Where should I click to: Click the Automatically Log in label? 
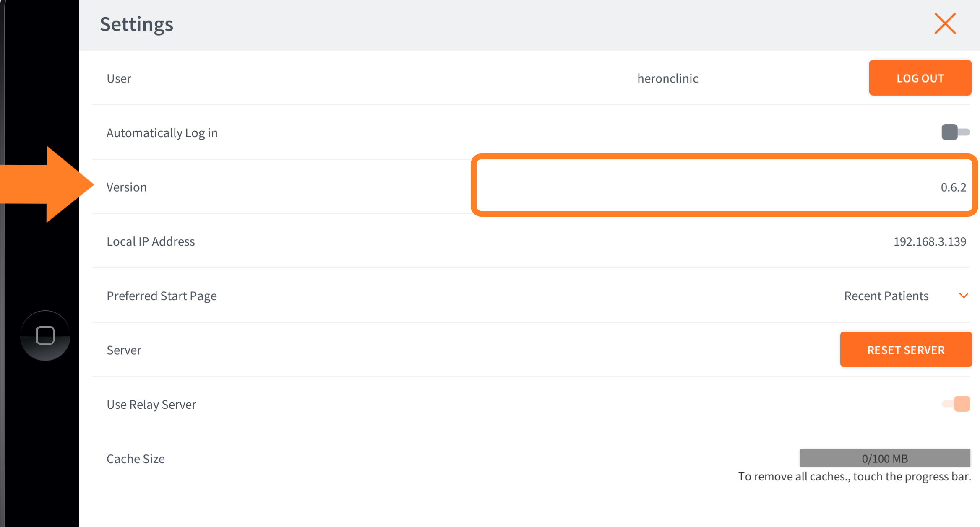162,133
